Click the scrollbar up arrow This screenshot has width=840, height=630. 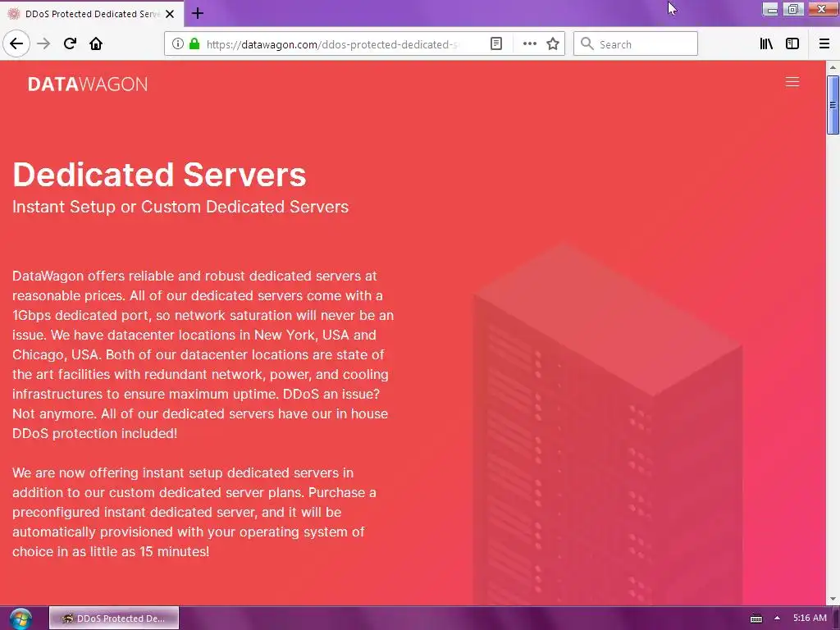tap(833, 67)
